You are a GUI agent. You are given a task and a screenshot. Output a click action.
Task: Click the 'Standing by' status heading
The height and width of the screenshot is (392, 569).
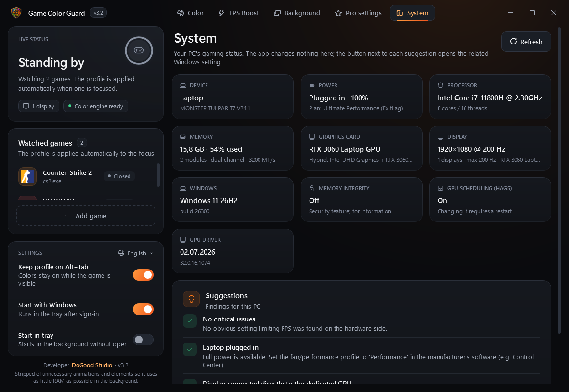51,62
